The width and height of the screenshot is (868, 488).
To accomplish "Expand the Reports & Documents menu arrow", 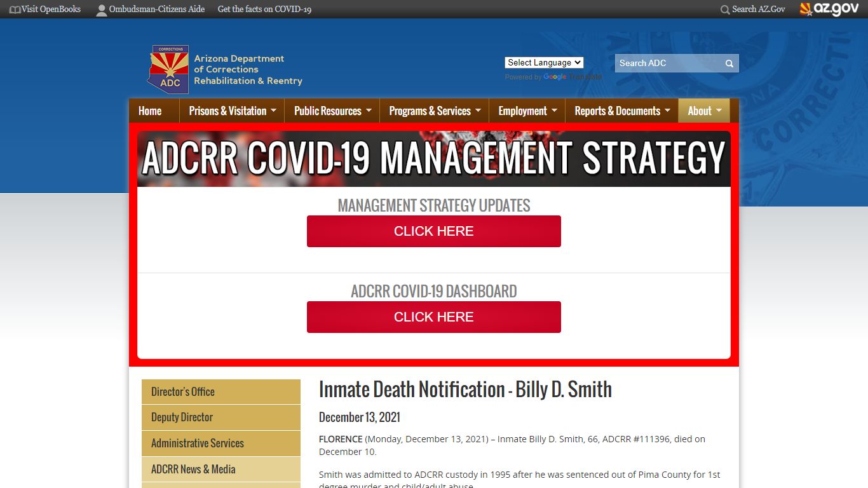I will [667, 111].
